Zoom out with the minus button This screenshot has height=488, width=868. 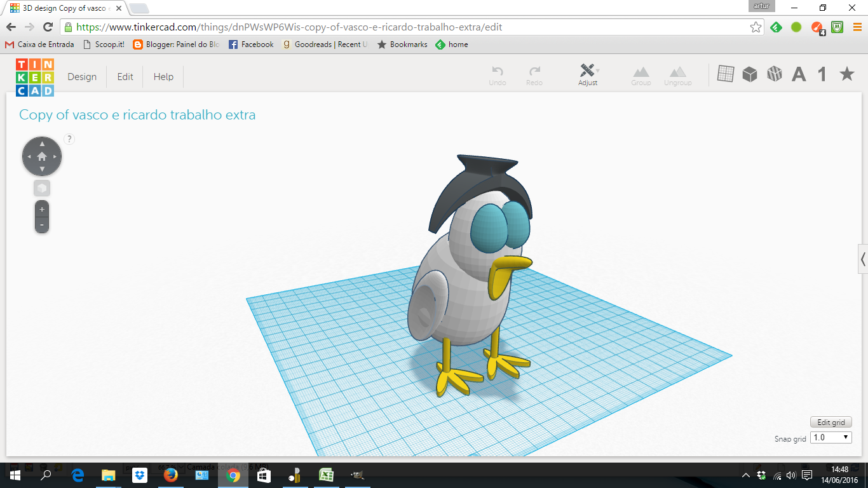(42, 225)
